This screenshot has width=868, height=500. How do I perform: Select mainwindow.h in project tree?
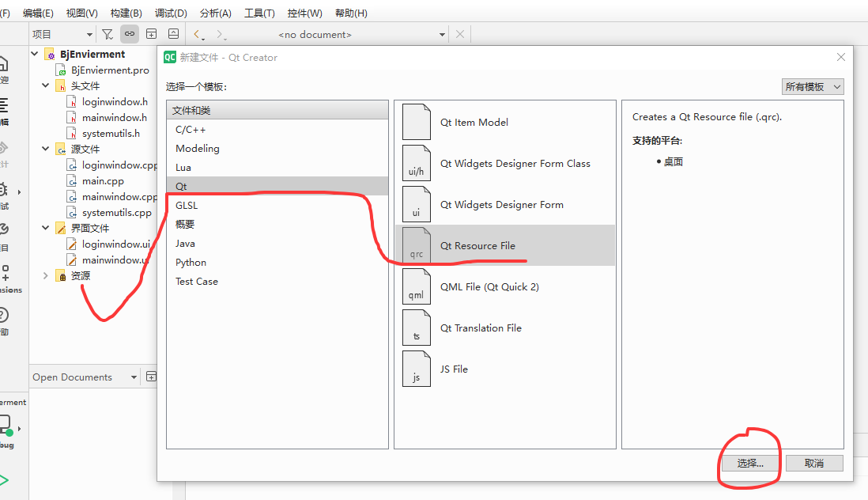tap(115, 117)
